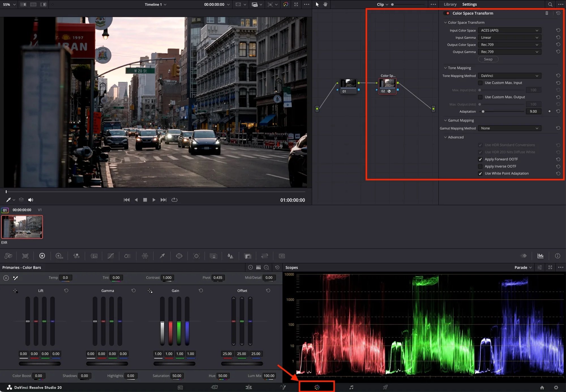
Task: Open the Tracker palette
Action: tap(196, 256)
